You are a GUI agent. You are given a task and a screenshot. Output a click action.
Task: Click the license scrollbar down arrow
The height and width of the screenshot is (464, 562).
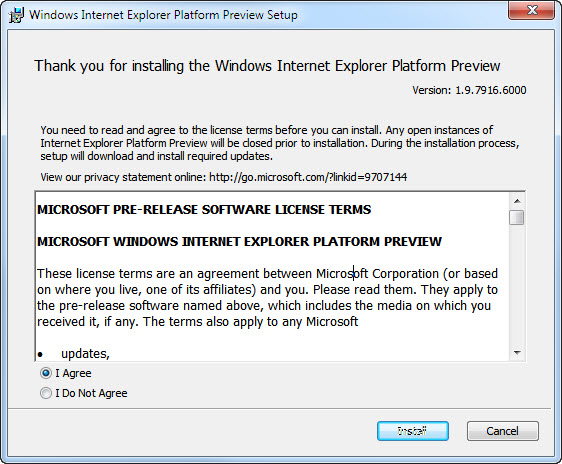(x=517, y=353)
